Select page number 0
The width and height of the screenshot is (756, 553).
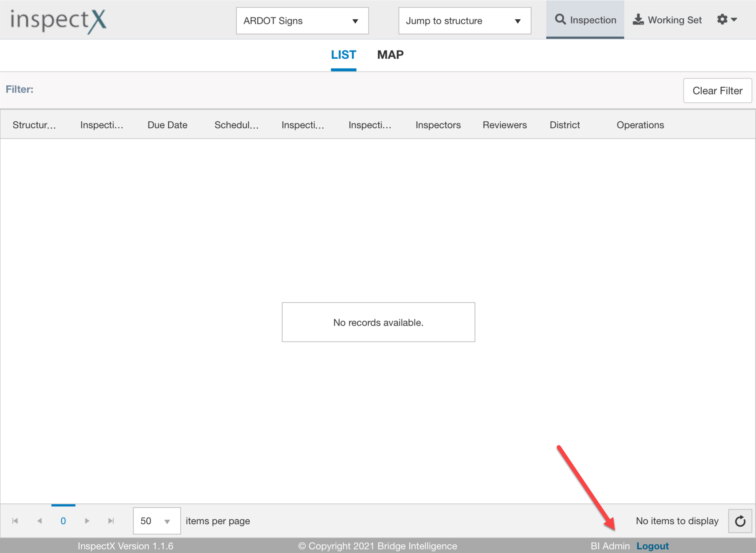pos(63,521)
